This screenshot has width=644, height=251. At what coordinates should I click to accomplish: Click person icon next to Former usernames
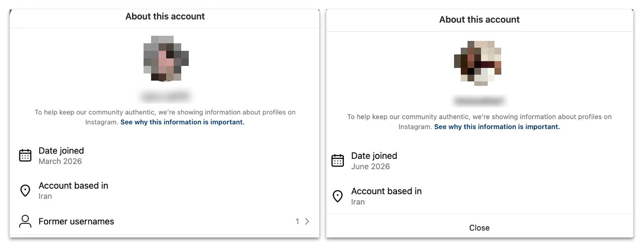pos(25,221)
